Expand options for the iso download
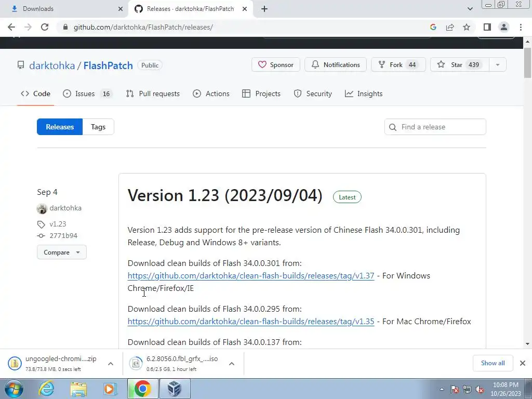 [232, 364]
